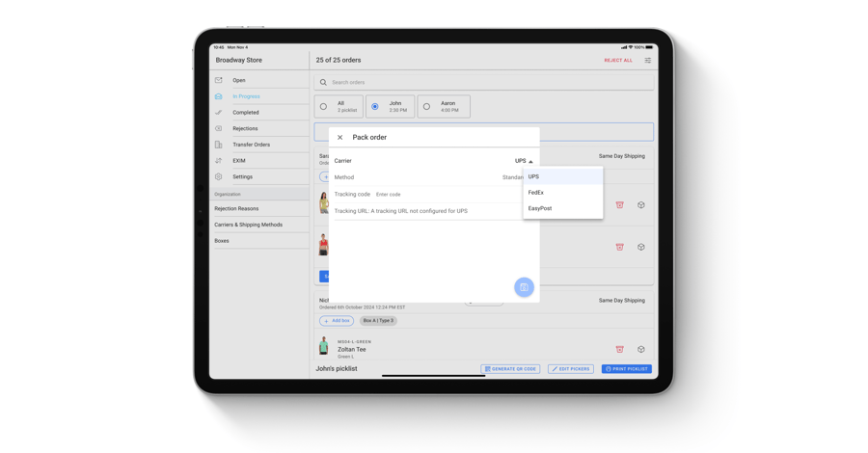Click the Reject All button
Image resolution: width=868 pixels, height=453 pixels.
click(x=618, y=61)
